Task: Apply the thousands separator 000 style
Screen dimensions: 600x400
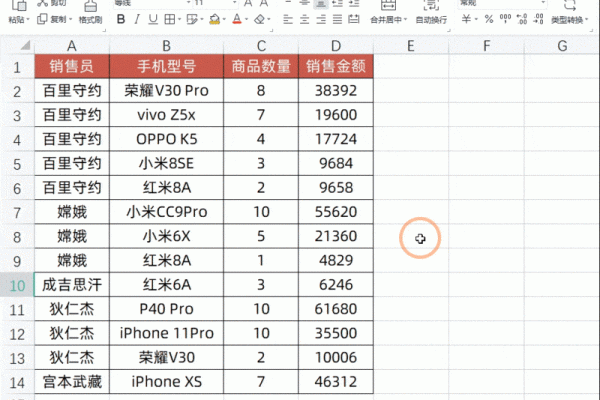Action: tap(505, 19)
